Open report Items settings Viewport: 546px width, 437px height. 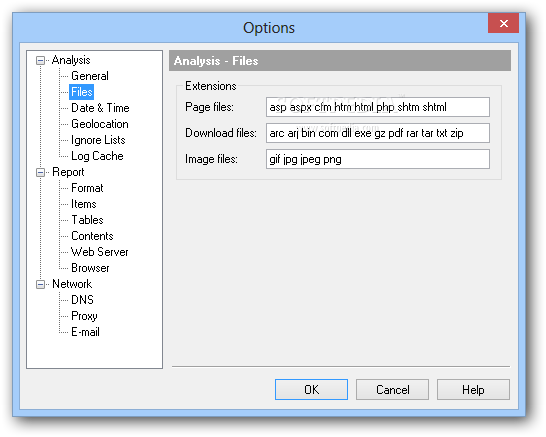[x=84, y=204]
